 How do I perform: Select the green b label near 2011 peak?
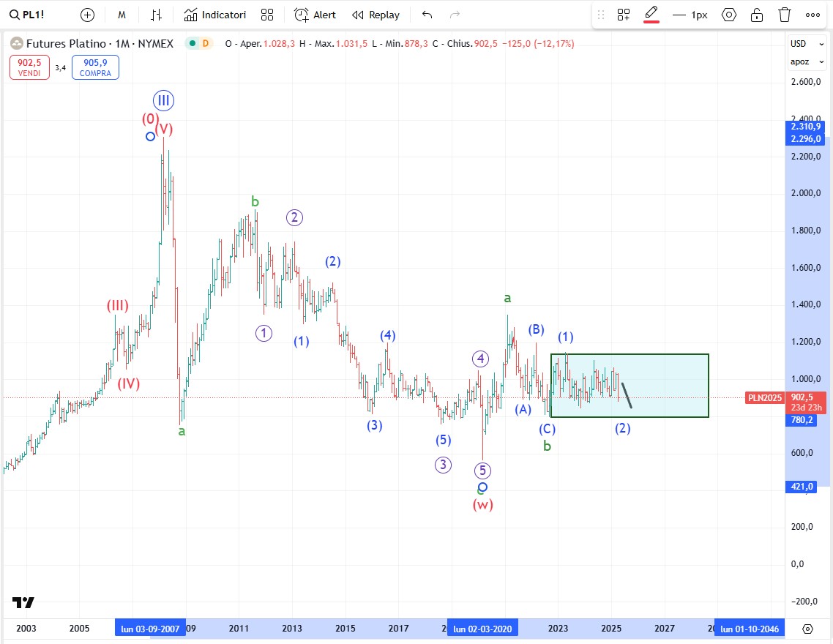click(255, 201)
